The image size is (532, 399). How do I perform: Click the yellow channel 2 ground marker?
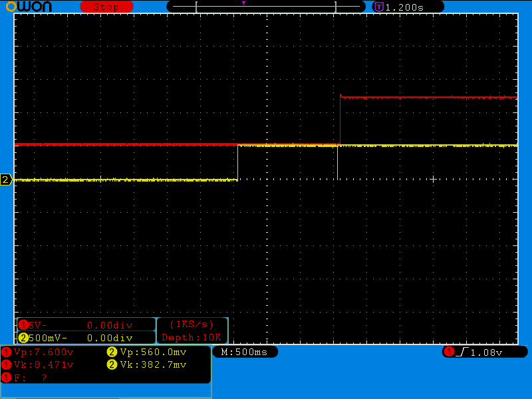6,180
